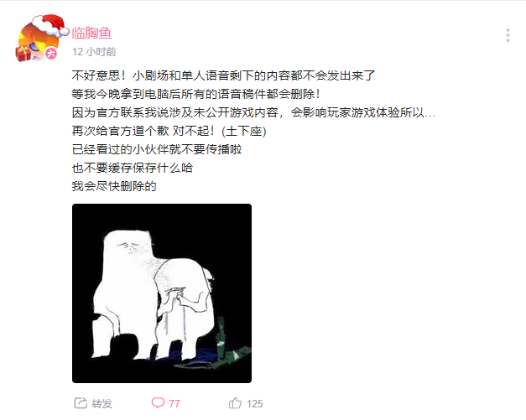Click the pink 大 member badge

[51, 54]
